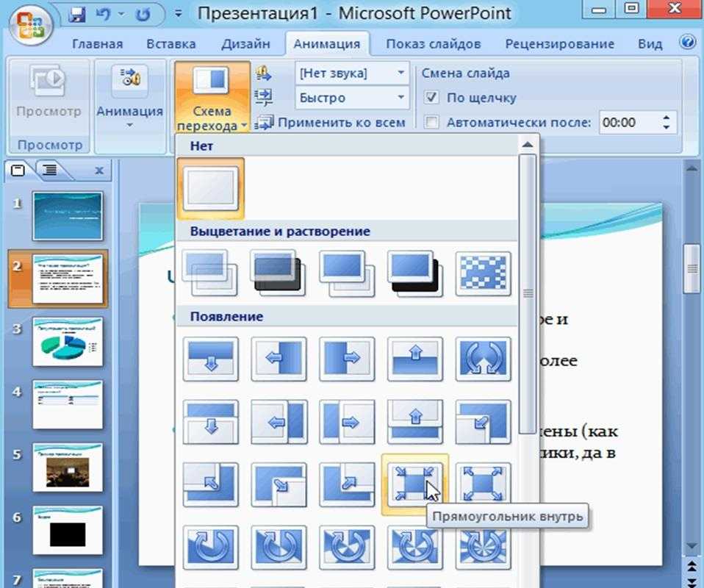
Task: Switch to Показ слайдов tab
Action: (x=434, y=44)
